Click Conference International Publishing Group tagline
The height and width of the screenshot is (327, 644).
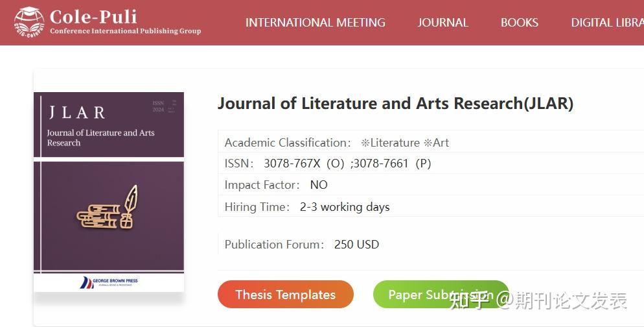126,31
